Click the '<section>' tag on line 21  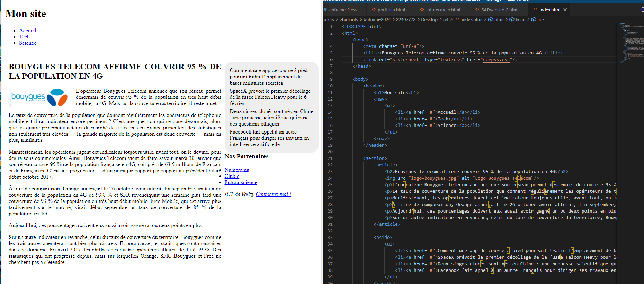coord(375,158)
